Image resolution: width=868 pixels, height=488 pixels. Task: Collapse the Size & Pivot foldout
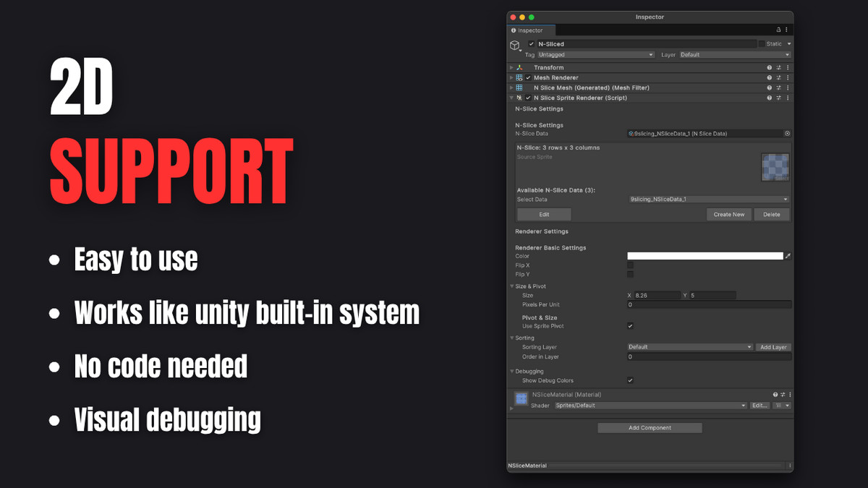pos(512,286)
